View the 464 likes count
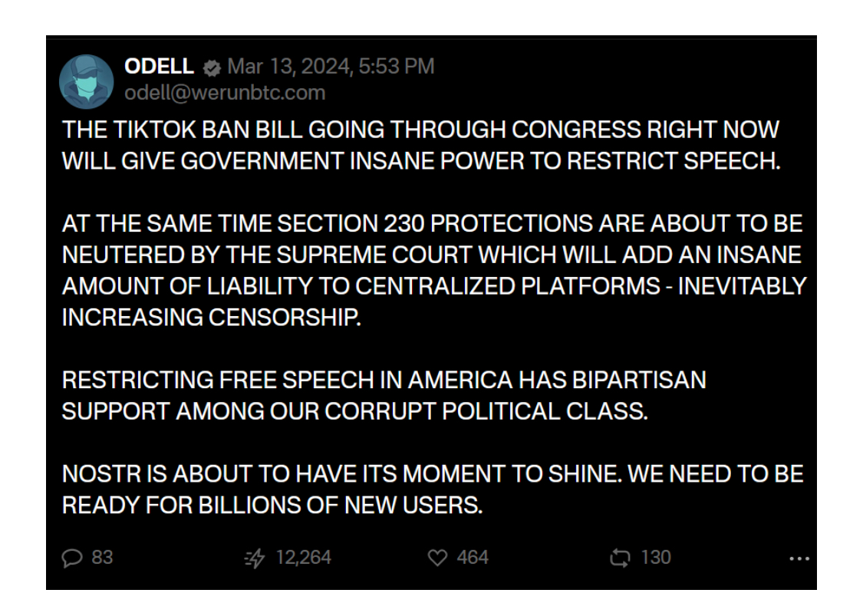863x616 pixels. pos(473,558)
